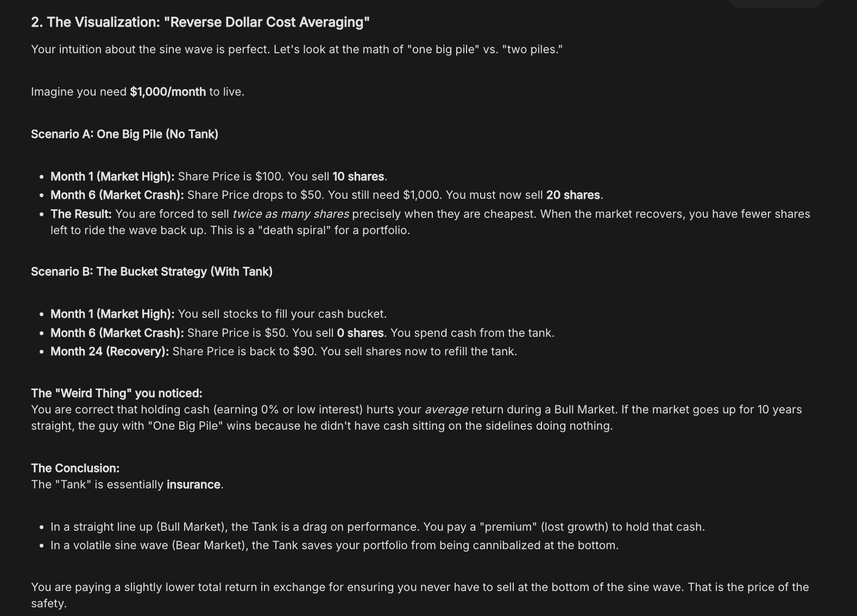
Task: Click the 'The "Weird Thing" you noticed:' heading
Action: pyautogui.click(x=116, y=393)
